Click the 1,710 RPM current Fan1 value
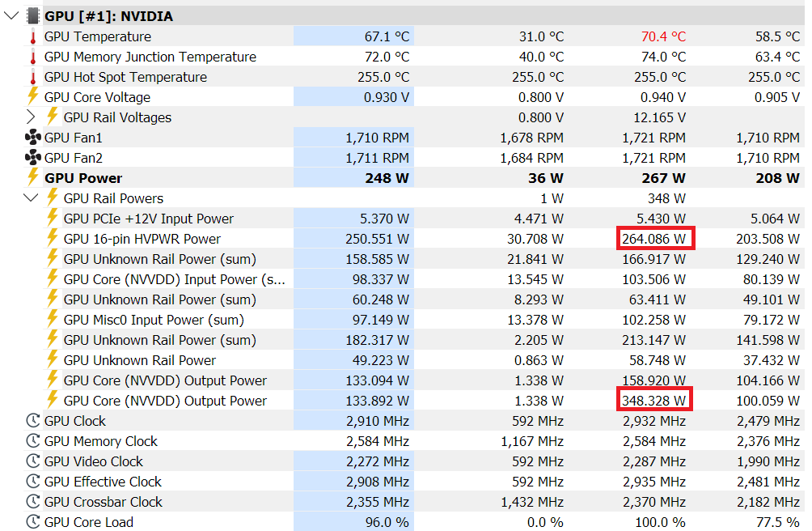The height and width of the screenshot is (531, 812). (377, 138)
